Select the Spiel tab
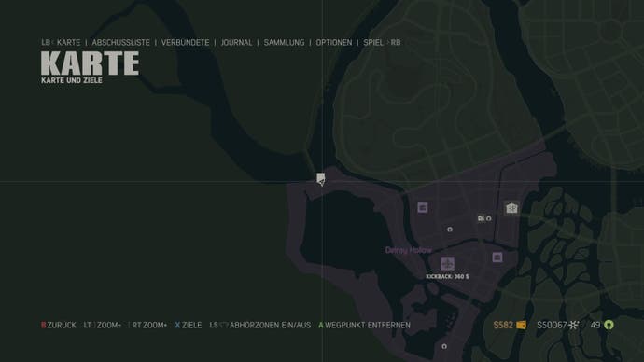644x362 pixels. pyautogui.click(x=373, y=43)
